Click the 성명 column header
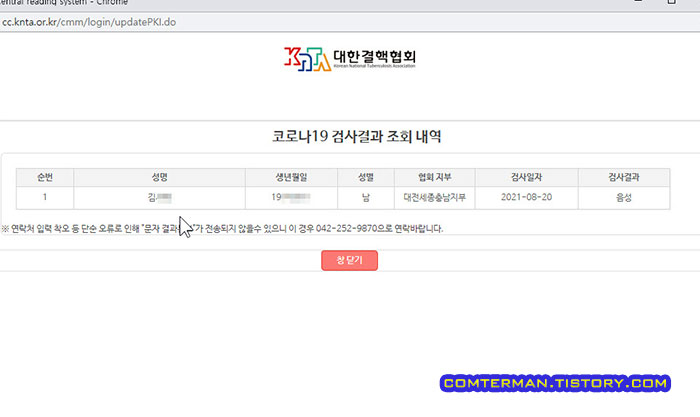The image size is (700, 417). 159,177
